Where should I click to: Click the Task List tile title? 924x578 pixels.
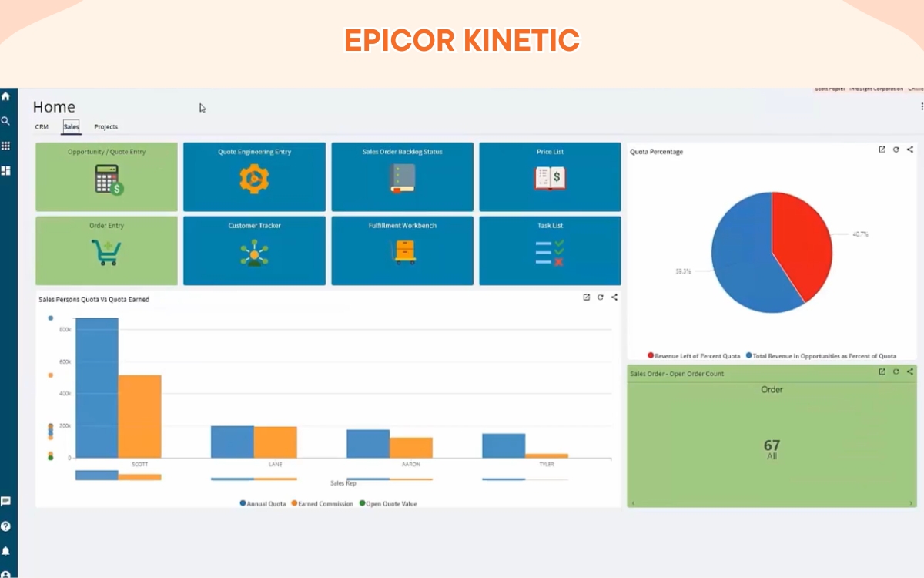(550, 226)
